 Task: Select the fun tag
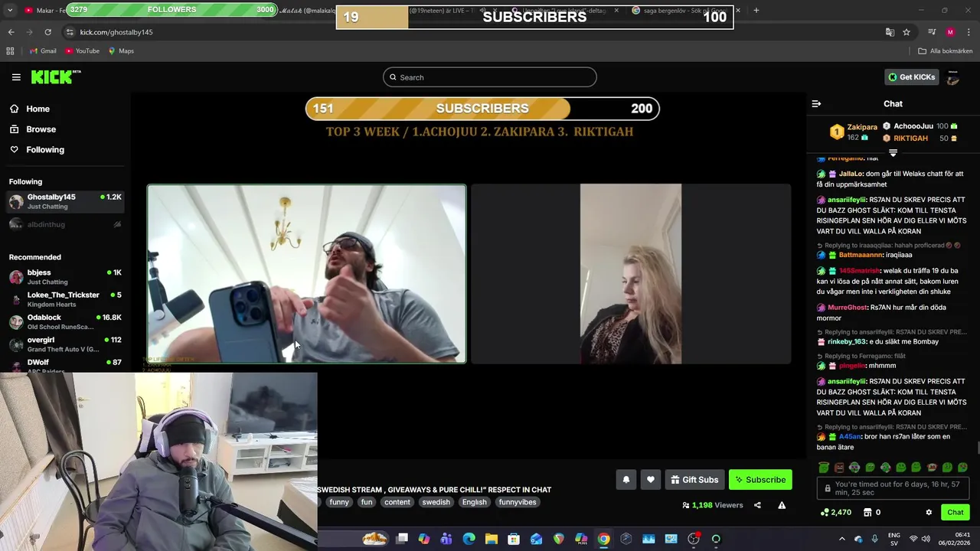tap(367, 502)
